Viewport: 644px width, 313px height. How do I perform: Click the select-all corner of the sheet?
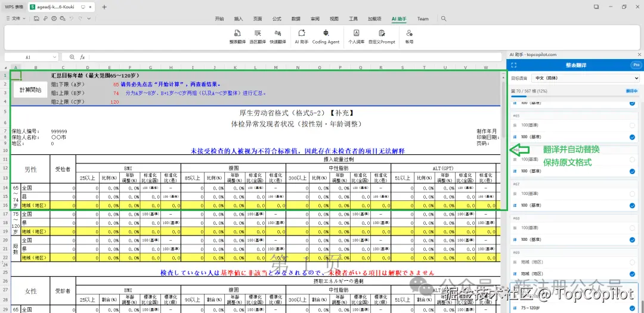click(6, 68)
